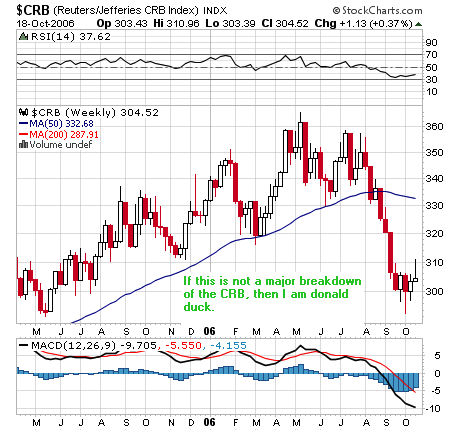Click the 340 price axis label
The image size is (460, 431).
[434, 179]
